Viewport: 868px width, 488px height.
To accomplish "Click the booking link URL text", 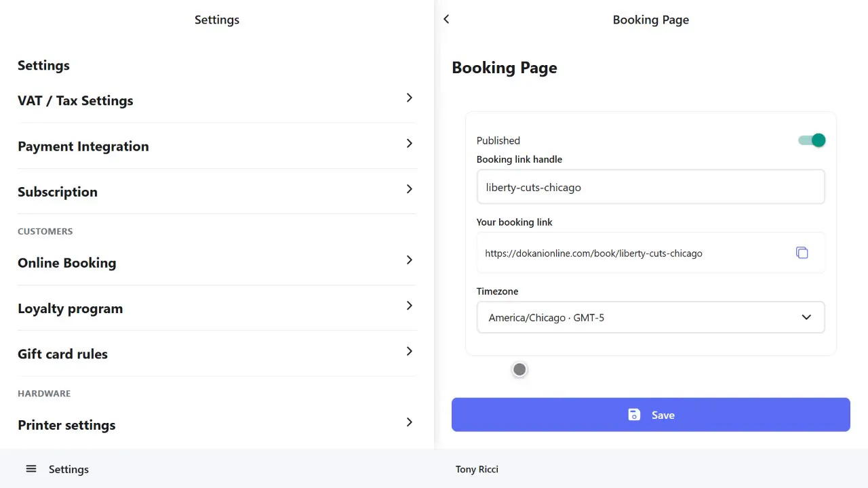I will [593, 253].
